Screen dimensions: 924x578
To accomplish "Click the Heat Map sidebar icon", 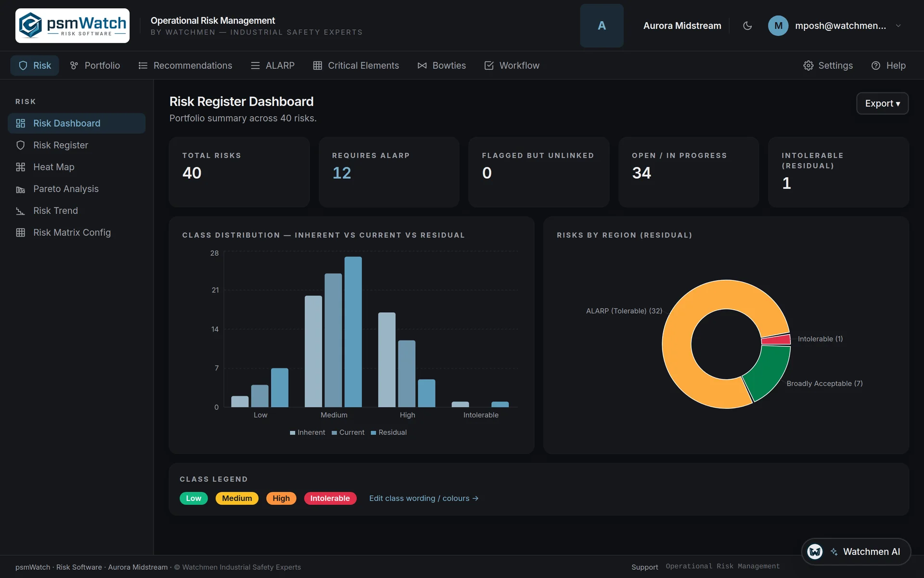I will pyautogui.click(x=20, y=167).
